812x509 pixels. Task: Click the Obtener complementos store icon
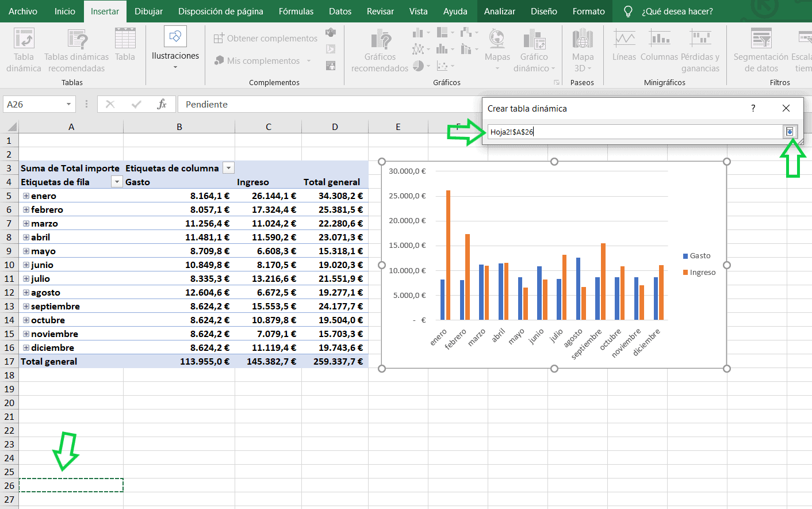pyautogui.click(x=219, y=39)
